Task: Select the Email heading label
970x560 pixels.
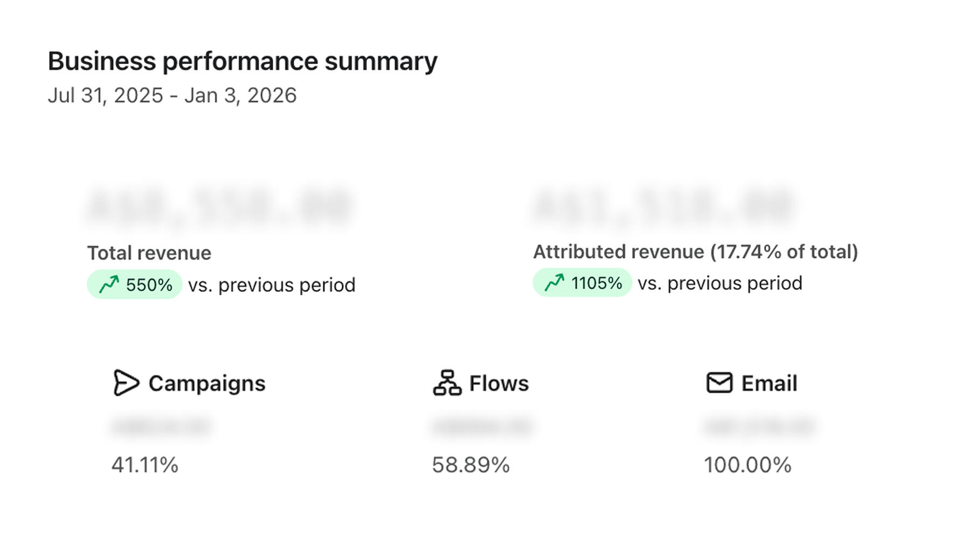Action: [x=769, y=383]
